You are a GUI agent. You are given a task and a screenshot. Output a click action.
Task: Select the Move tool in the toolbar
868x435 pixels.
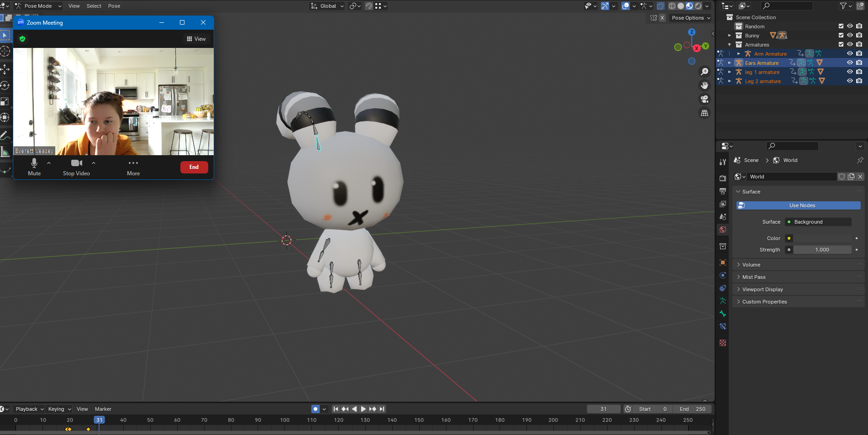click(5, 70)
